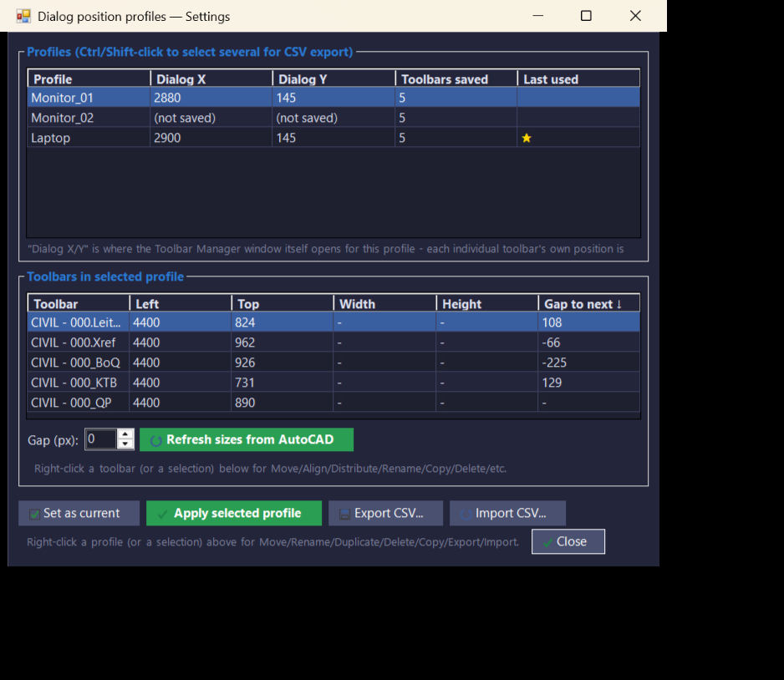Open Import CSV... dialog
Screen dimensions: 784x680
(x=507, y=513)
